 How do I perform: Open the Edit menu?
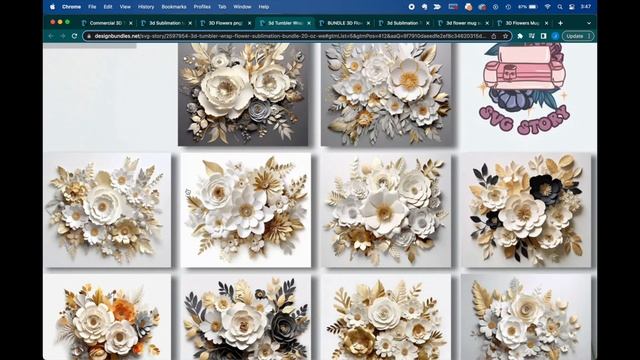tap(108, 7)
